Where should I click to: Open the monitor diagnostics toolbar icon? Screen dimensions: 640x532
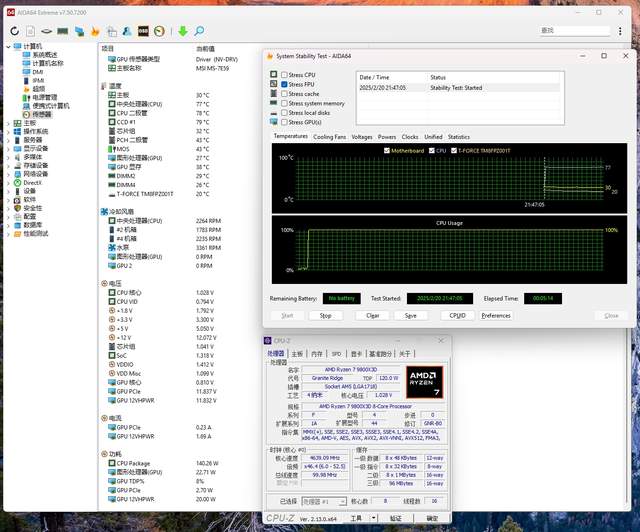coord(79,31)
